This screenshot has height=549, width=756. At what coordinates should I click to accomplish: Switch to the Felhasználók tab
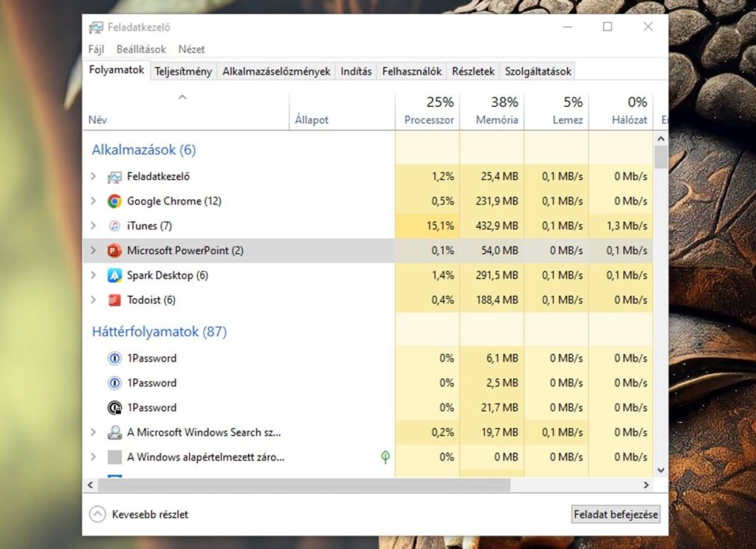412,72
